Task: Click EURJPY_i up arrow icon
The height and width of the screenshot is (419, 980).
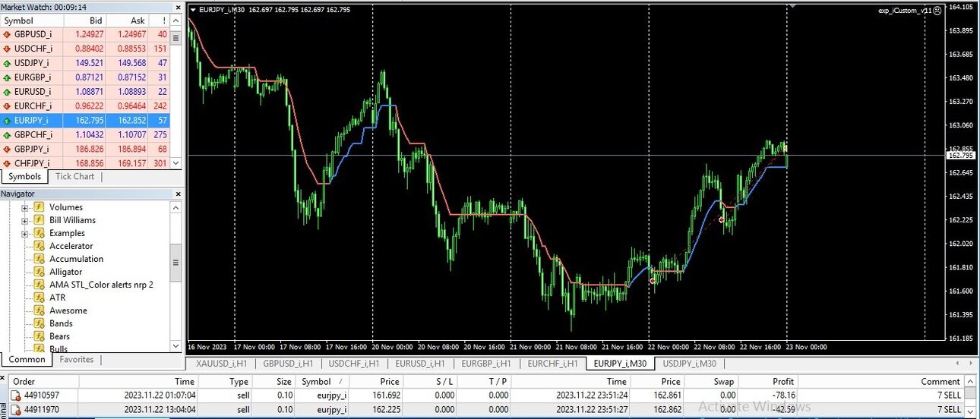Action: [7, 120]
